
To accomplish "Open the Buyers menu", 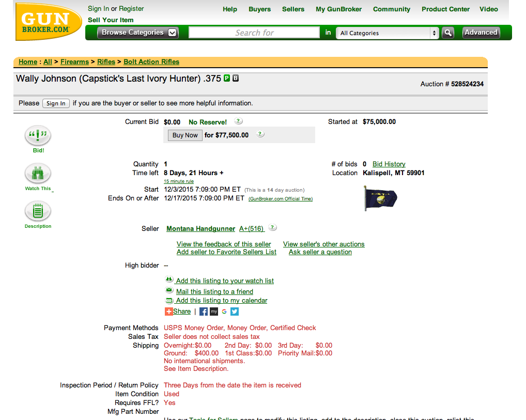I will (x=260, y=9).
